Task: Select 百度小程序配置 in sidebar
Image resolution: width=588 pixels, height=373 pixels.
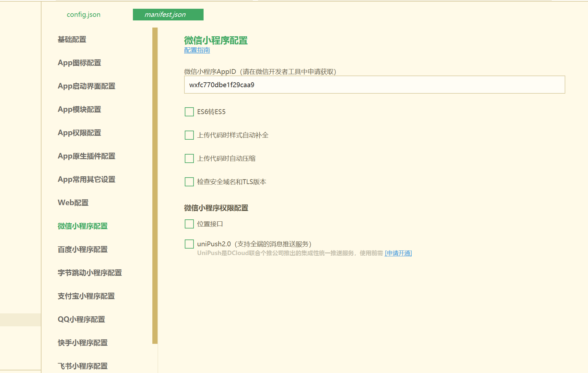Action: click(x=83, y=250)
